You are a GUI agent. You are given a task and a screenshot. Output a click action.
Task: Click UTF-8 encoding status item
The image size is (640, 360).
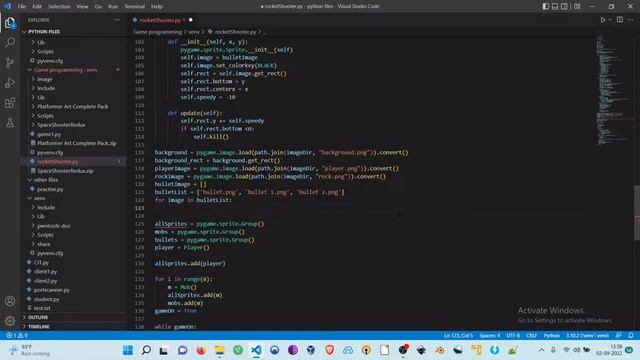(513, 336)
